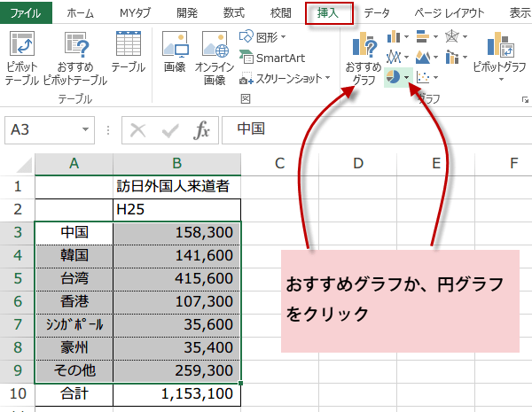The image size is (532, 412).
Task: Switch to the データ (Data) tab
Action: pos(377,13)
